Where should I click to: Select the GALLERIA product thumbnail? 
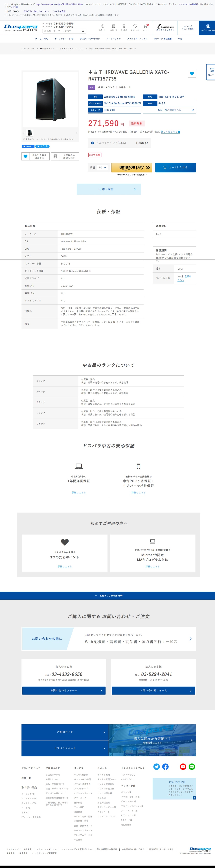click(30, 133)
